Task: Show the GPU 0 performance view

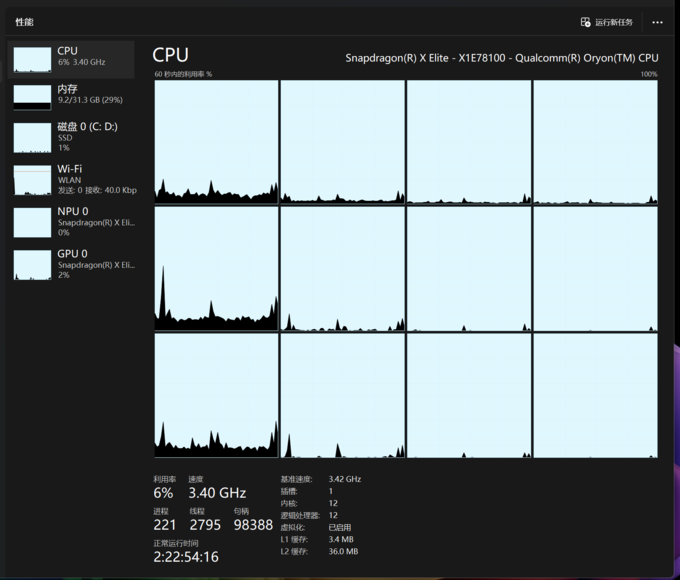Action: [x=70, y=263]
